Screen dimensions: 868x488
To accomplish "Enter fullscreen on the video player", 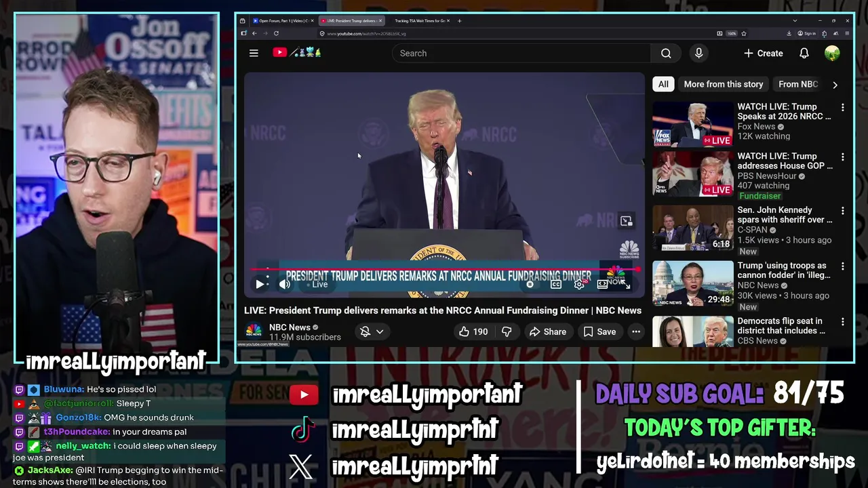I will (x=626, y=284).
